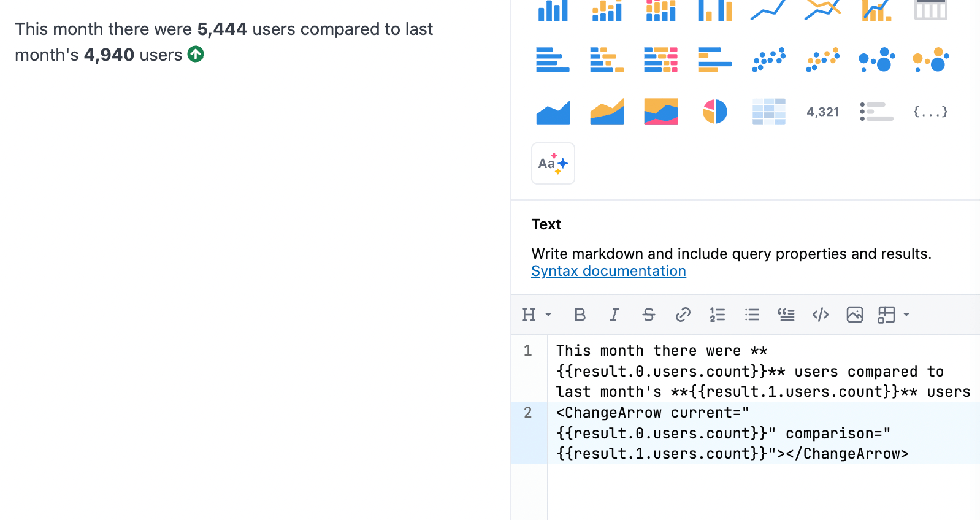
Task: Choose the single value 4,321 visualization
Action: click(822, 112)
